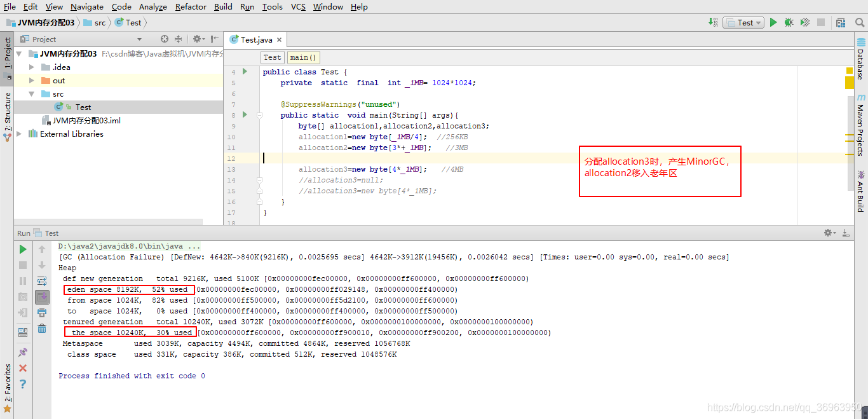Pin the Run tab
868x419 pixels.
tap(23, 352)
